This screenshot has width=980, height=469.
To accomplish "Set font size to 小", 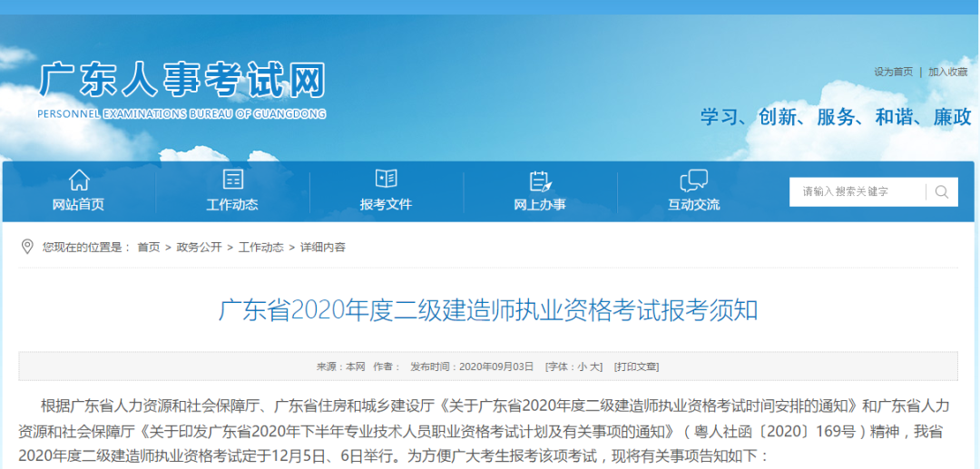I will point(582,366).
